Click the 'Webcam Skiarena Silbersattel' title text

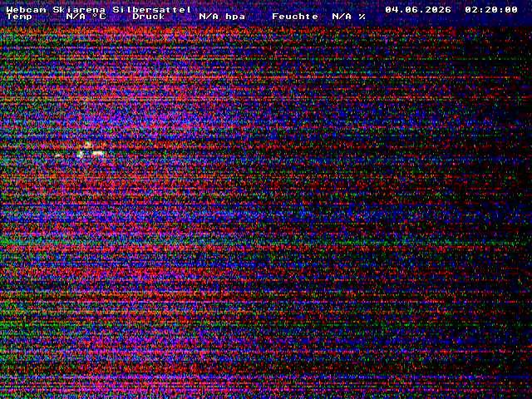click(x=99, y=10)
